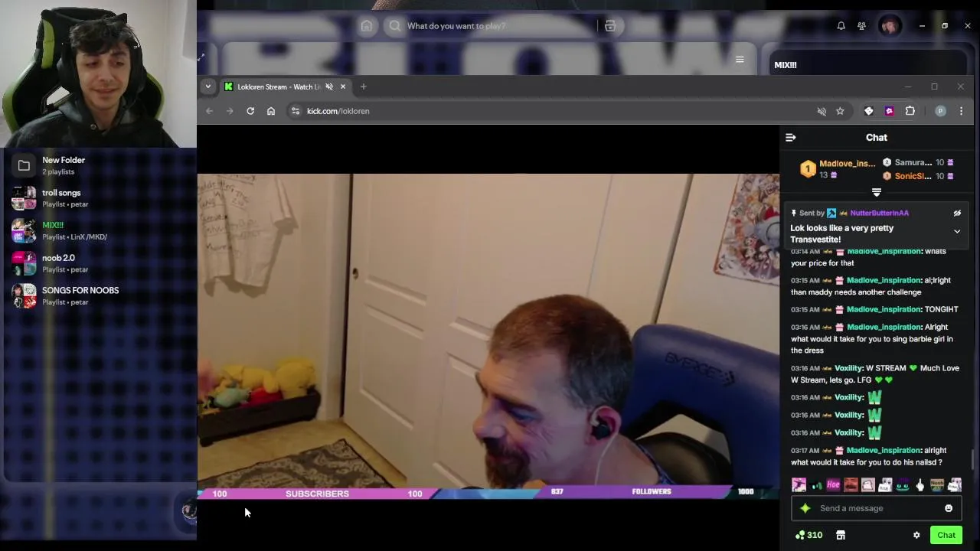Open the New Folder item in library

100,165
